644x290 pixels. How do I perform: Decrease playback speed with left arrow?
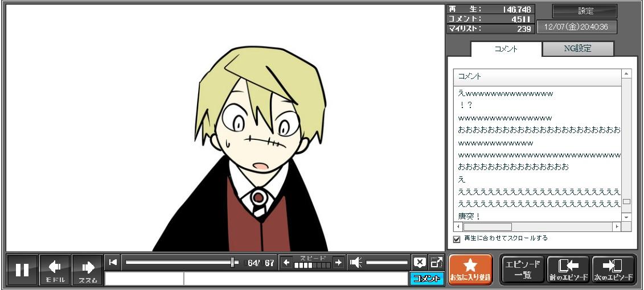coord(286,262)
